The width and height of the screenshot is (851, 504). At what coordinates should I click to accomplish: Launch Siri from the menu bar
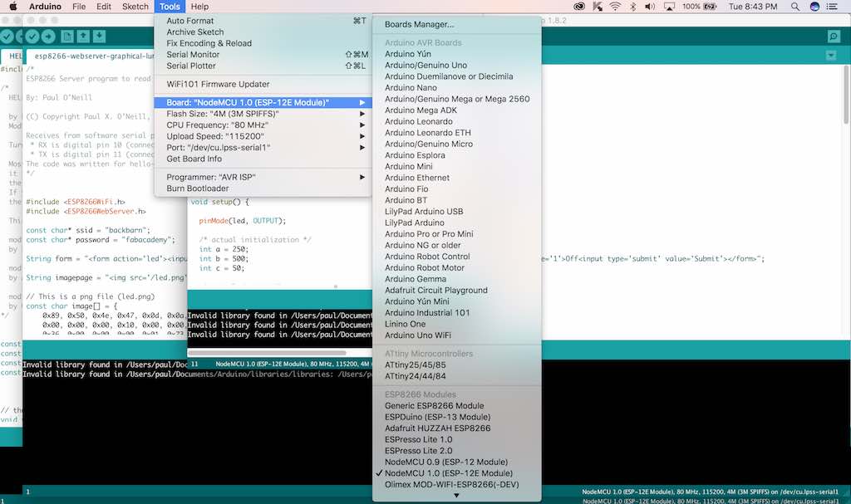[x=814, y=7]
